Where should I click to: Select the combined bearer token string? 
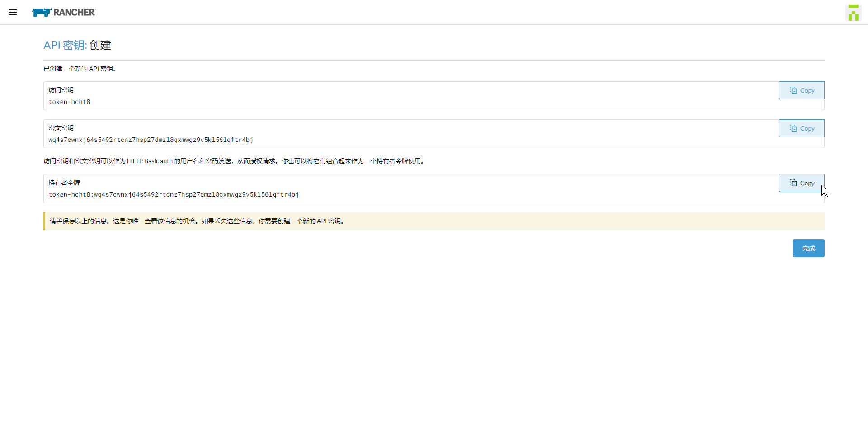174,195
